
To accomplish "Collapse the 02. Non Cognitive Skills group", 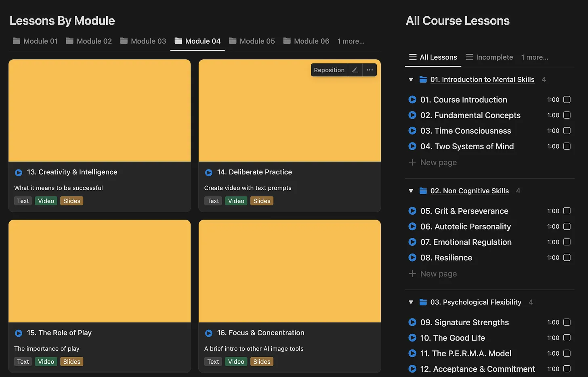I will pos(411,191).
